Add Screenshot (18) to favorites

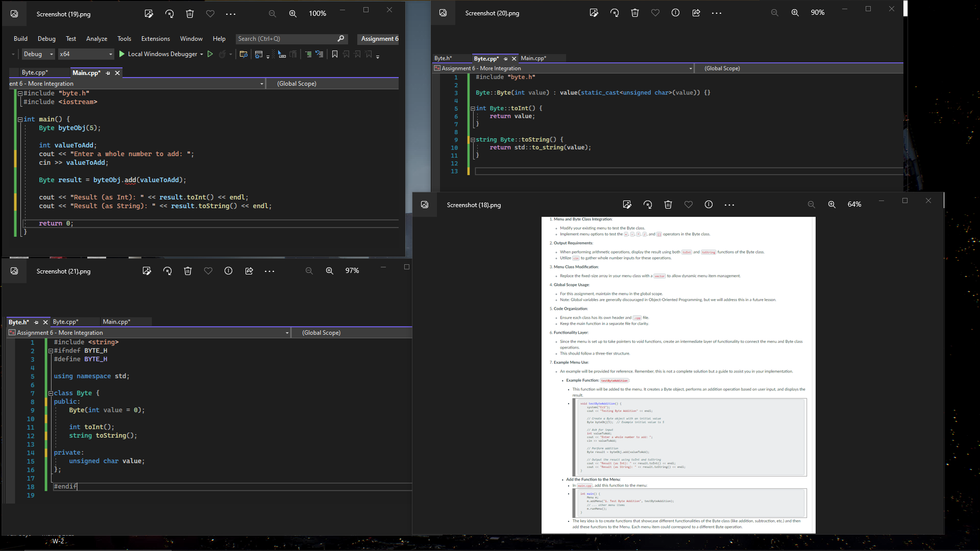[688, 205]
